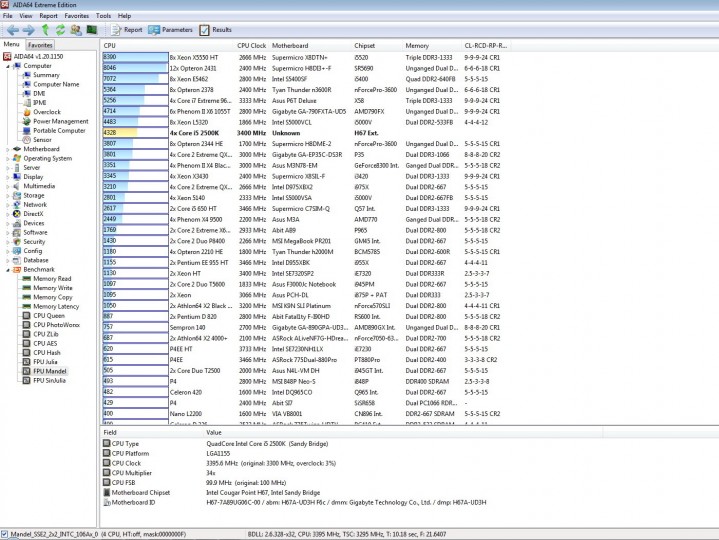Click the Results toolbar button
The image size is (719, 540).
point(216,30)
